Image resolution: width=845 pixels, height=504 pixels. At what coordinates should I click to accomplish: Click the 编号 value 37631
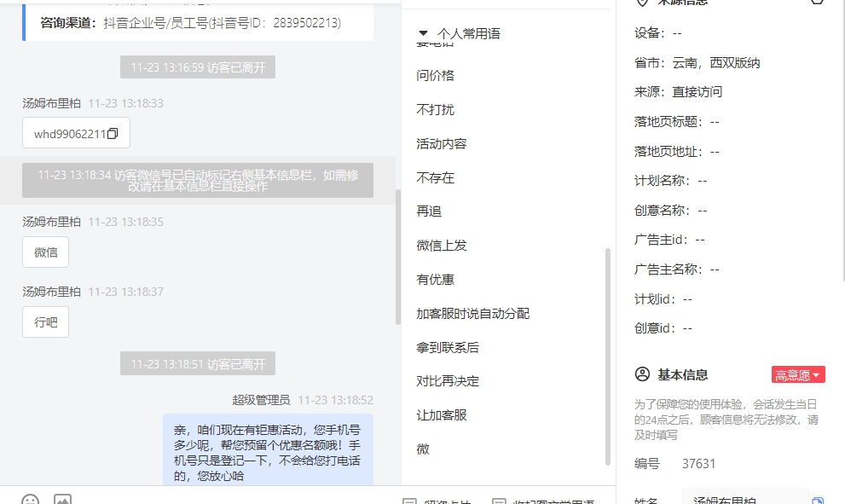699,464
